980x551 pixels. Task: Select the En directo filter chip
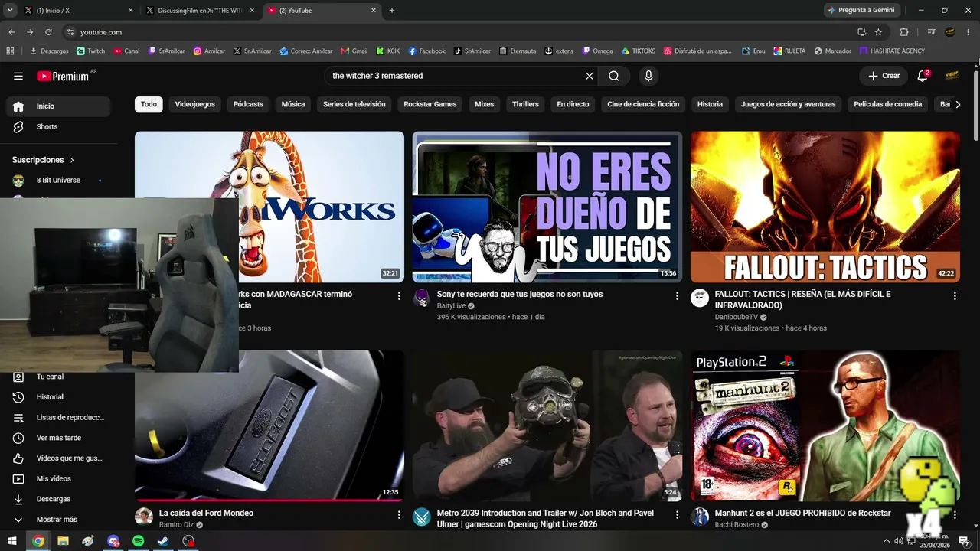pyautogui.click(x=573, y=104)
